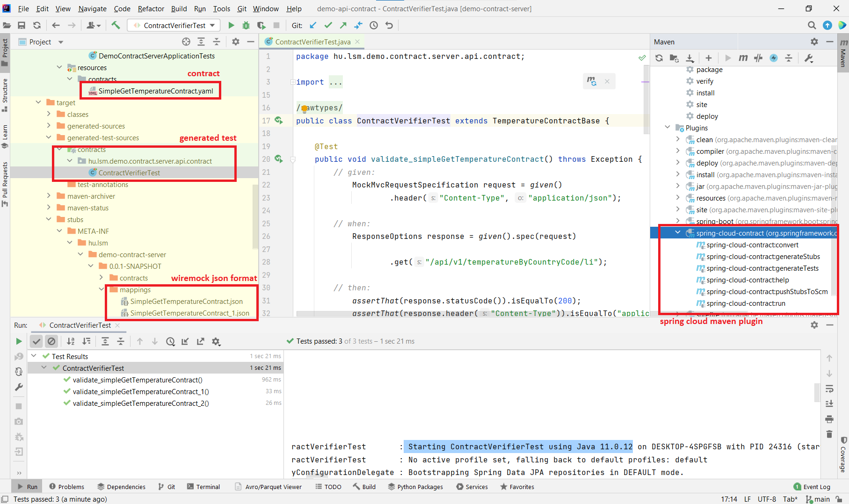Open the Navigate menu

[x=92, y=8]
